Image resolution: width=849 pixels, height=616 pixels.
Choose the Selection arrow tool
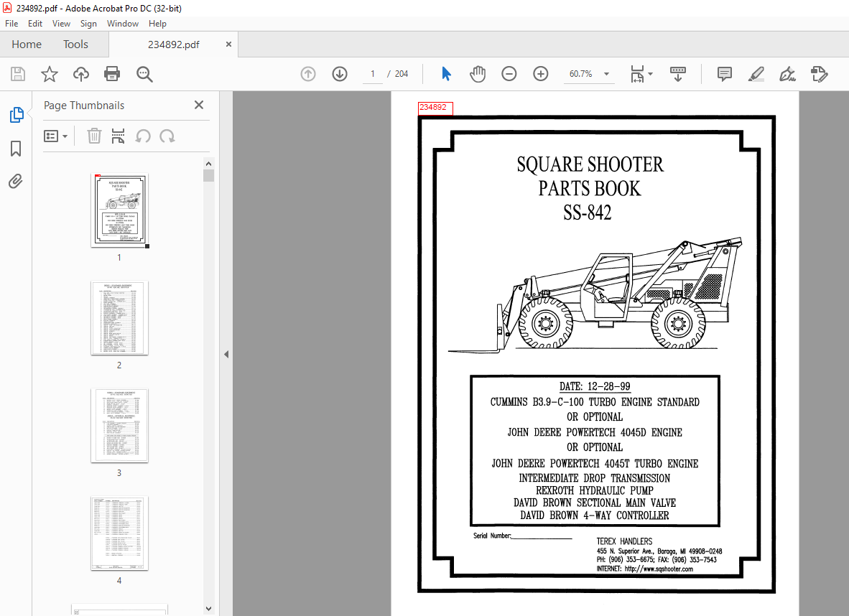446,74
